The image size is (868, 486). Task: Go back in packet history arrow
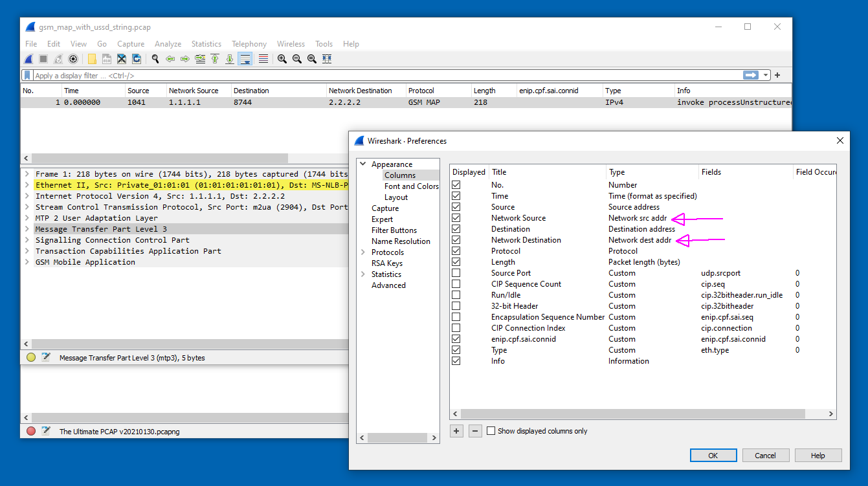(170, 59)
